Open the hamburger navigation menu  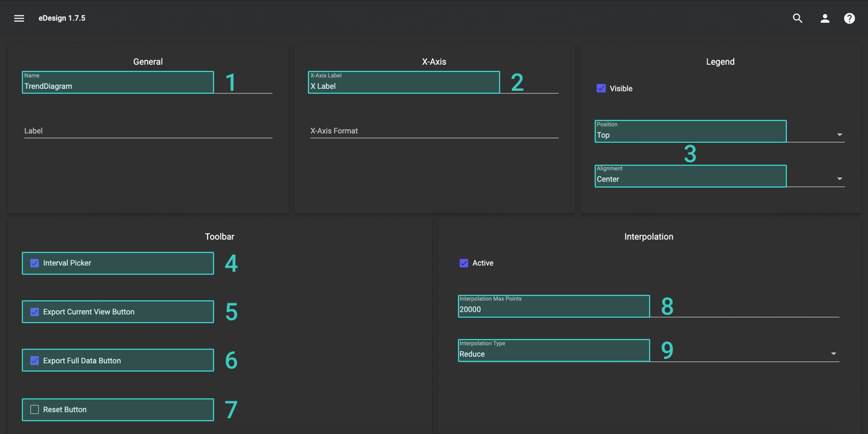[x=19, y=18]
